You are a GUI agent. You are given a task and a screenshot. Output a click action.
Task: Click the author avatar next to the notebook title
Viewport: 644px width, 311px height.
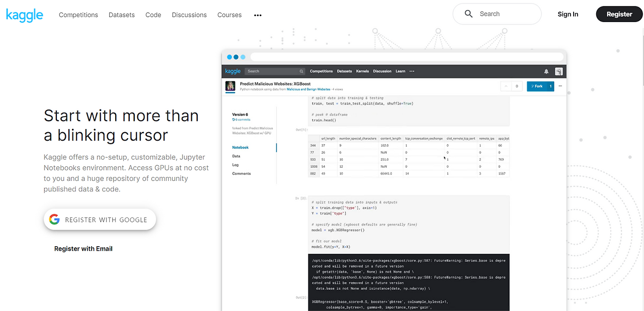(230, 86)
